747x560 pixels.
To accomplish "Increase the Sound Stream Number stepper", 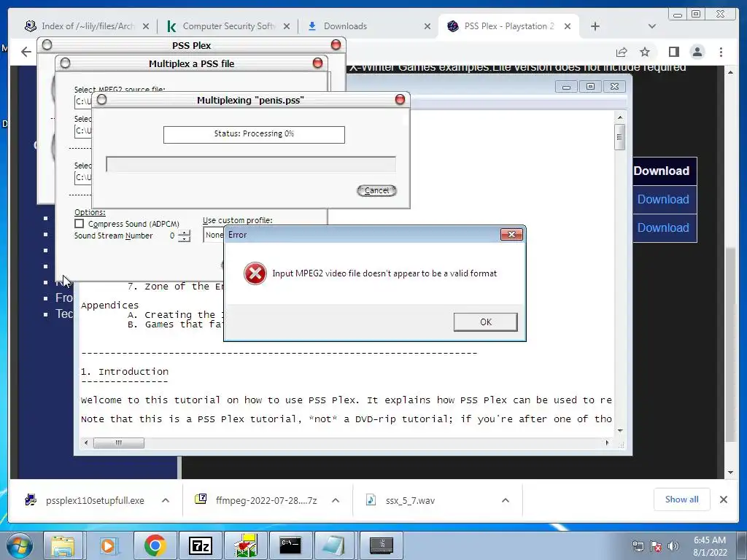I will point(184,233).
